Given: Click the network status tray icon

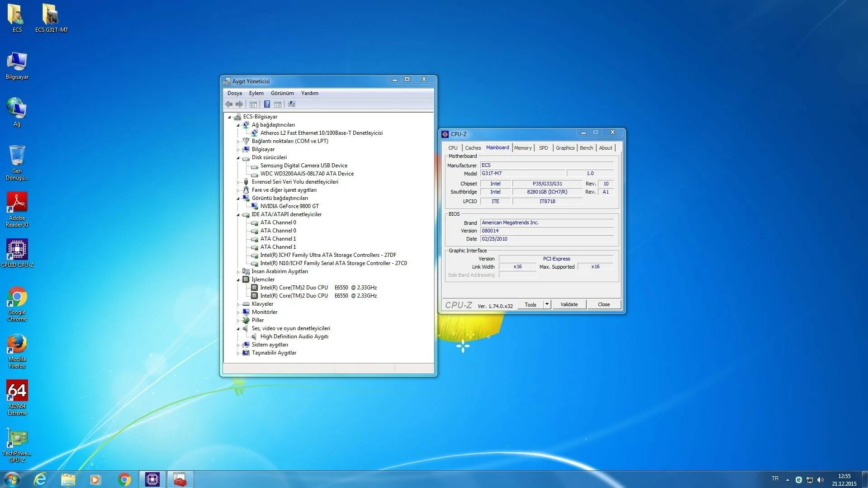Looking at the screenshot, I should coord(810,480).
